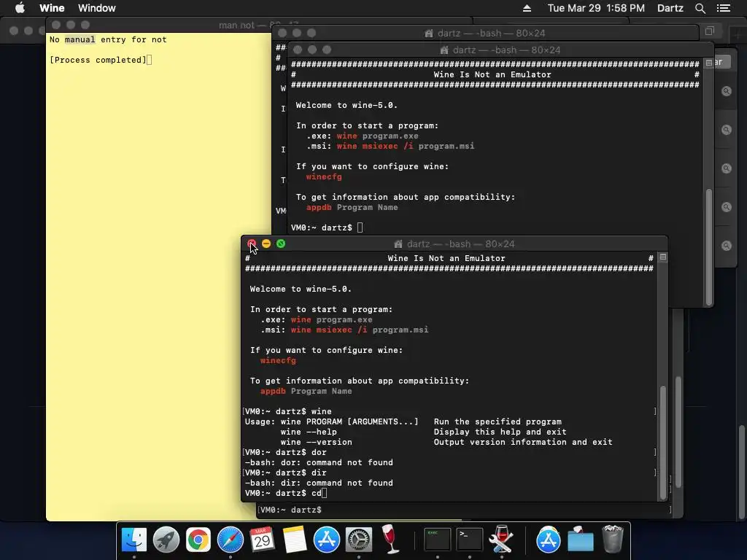Click the Wine glass icon in the Dock
Viewport: 747px width, 560px height.
coord(390,539)
